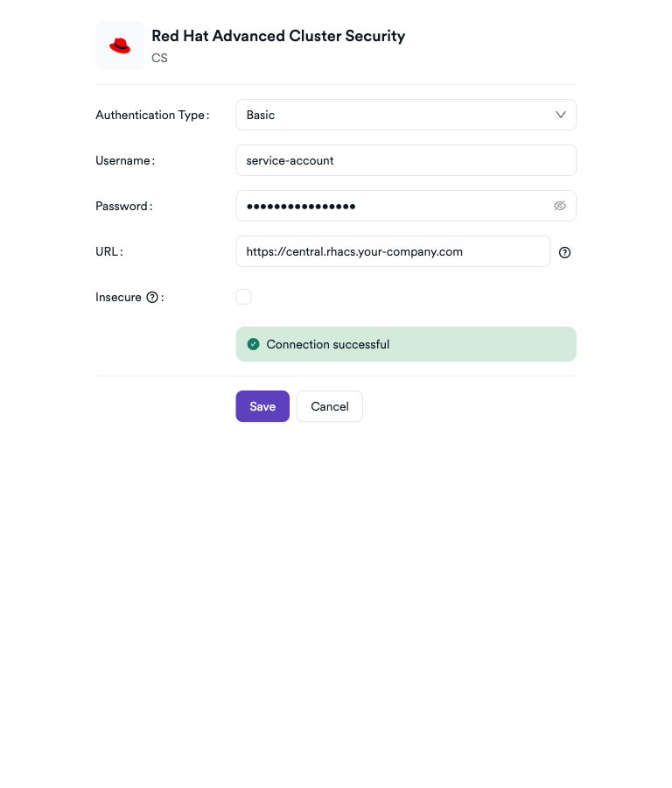Cancel the integration configuration
The height and width of the screenshot is (788, 672).
pyautogui.click(x=329, y=406)
